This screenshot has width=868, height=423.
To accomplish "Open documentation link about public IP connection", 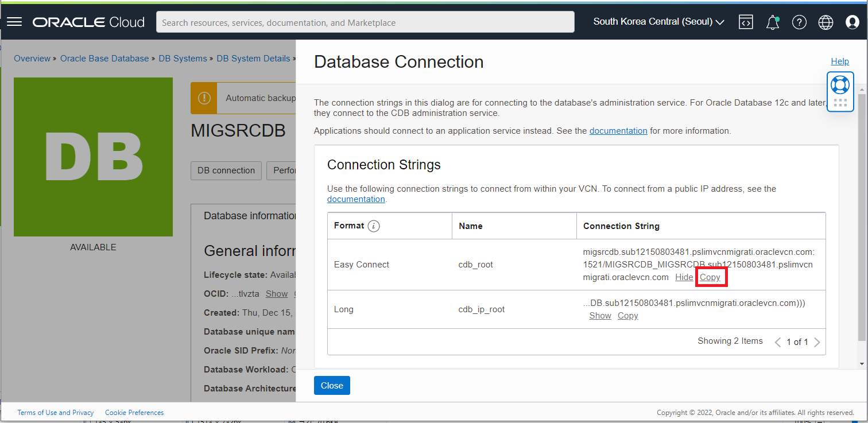I will [x=356, y=199].
